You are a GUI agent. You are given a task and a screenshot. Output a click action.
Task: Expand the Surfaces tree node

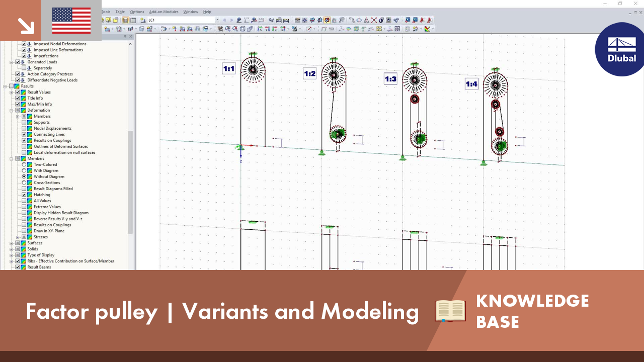11,243
